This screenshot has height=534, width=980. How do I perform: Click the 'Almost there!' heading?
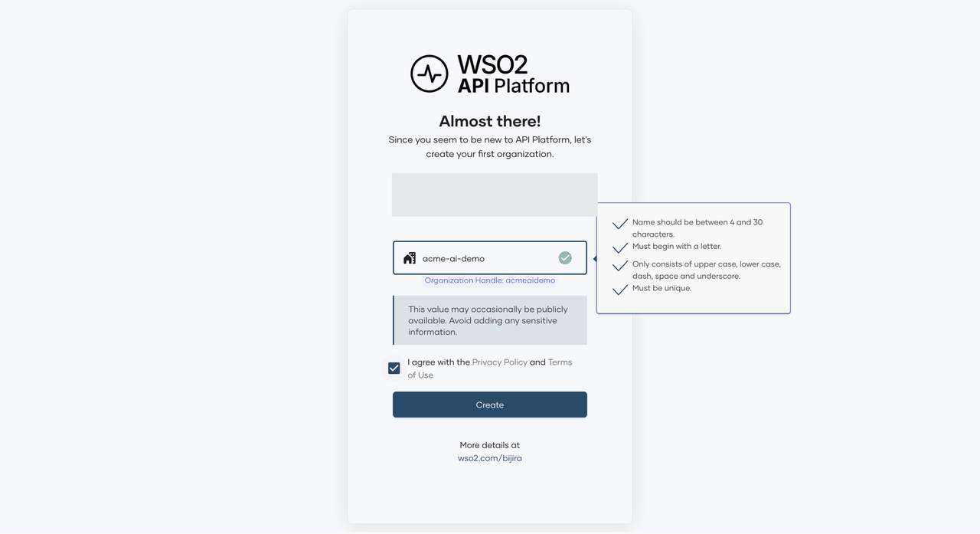[490, 121]
